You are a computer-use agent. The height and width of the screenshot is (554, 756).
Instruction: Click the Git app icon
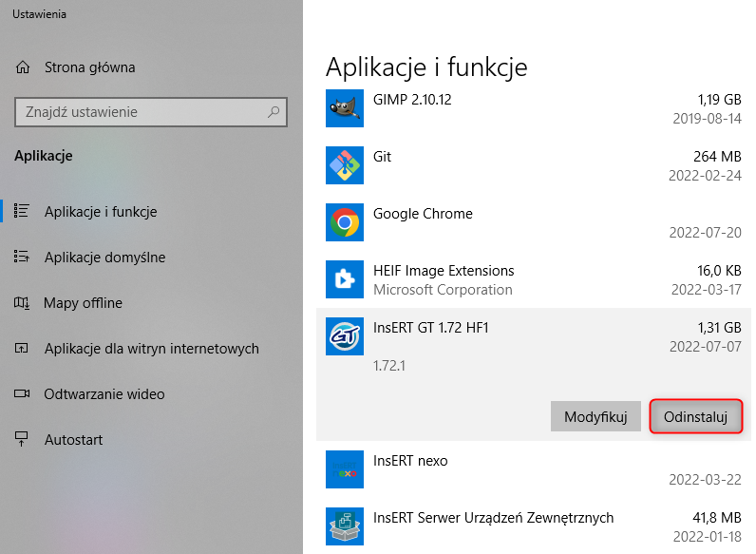tap(344, 165)
